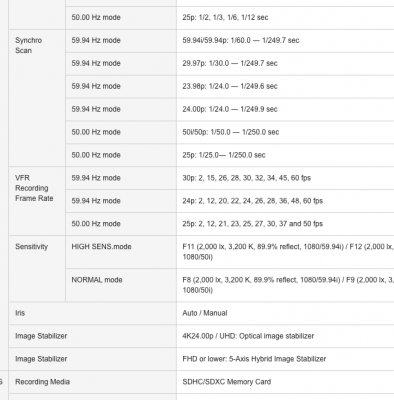
Task: Click the 29.97p synchro scan value
Action: click(230, 63)
